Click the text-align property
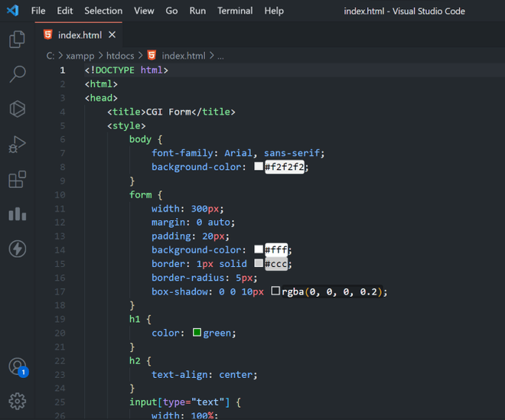 pyautogui.click(x=180, y=375)
